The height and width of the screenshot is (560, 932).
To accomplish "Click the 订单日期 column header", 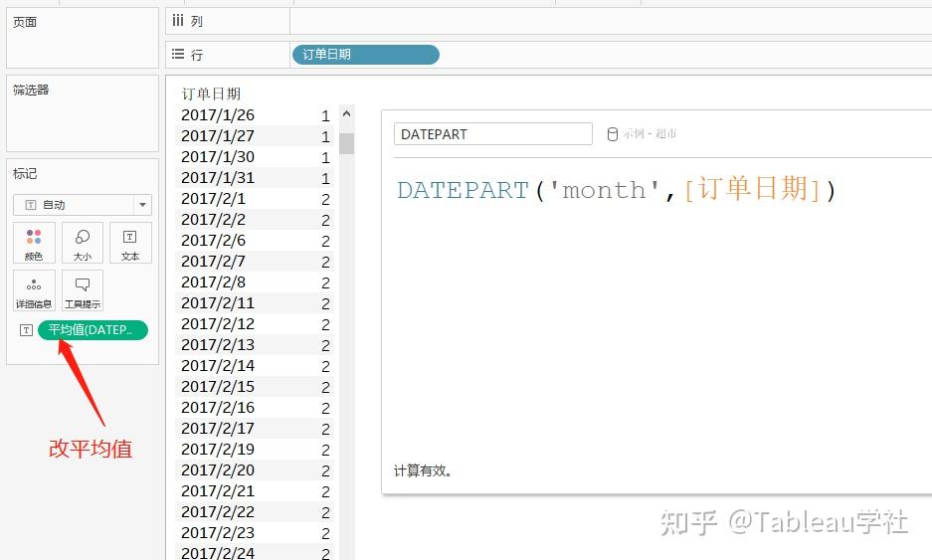I will tap(211, 93).
